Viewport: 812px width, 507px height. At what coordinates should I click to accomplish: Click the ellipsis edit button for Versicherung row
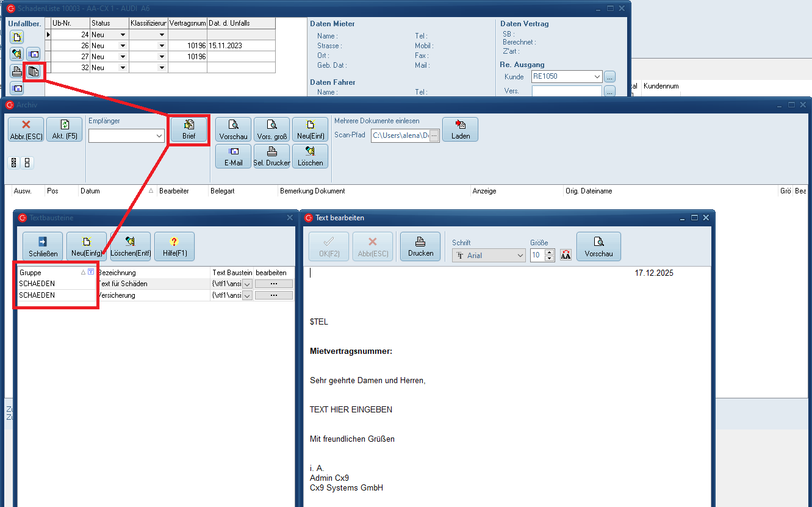tap(273, 295)
